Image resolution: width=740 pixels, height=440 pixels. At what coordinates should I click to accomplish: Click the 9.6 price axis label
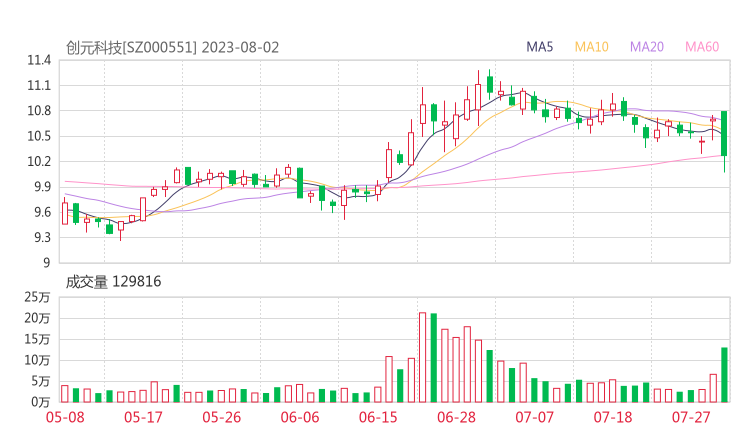point(41,212)
